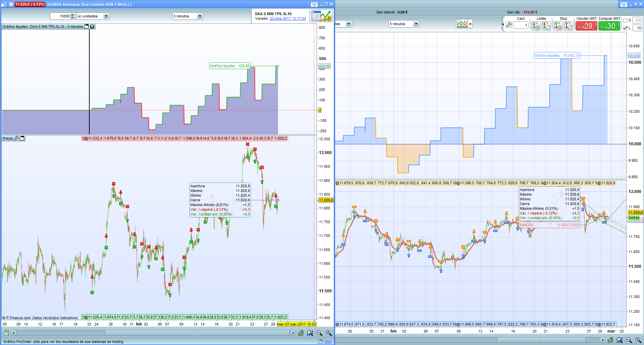
Task: Click the Comprar MKT buy button
Action: [x=609, y=26]
